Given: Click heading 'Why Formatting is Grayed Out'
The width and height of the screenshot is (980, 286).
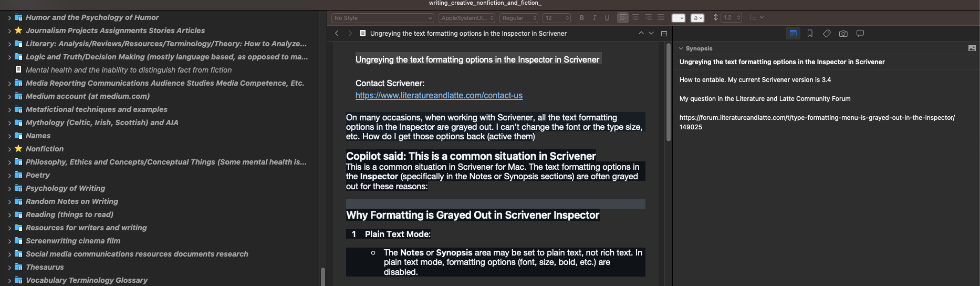Looking at the screenshot, I should 473,215.
